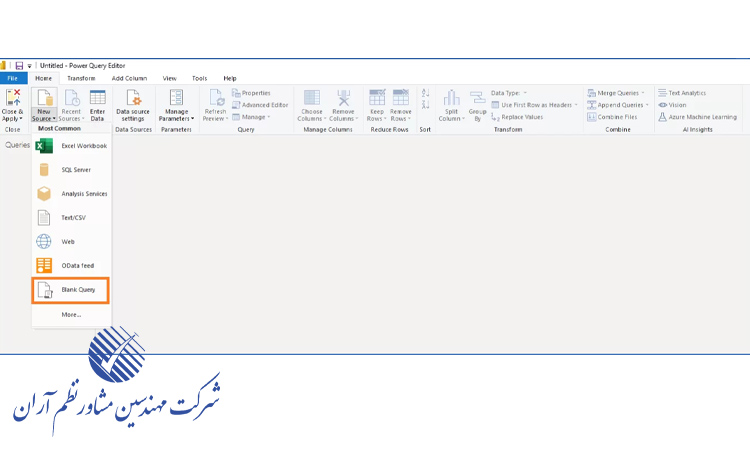Click Refresh Preview icon
Image resolution: width=750 pixels, height=450 pixels.
[x=216, y=97]
